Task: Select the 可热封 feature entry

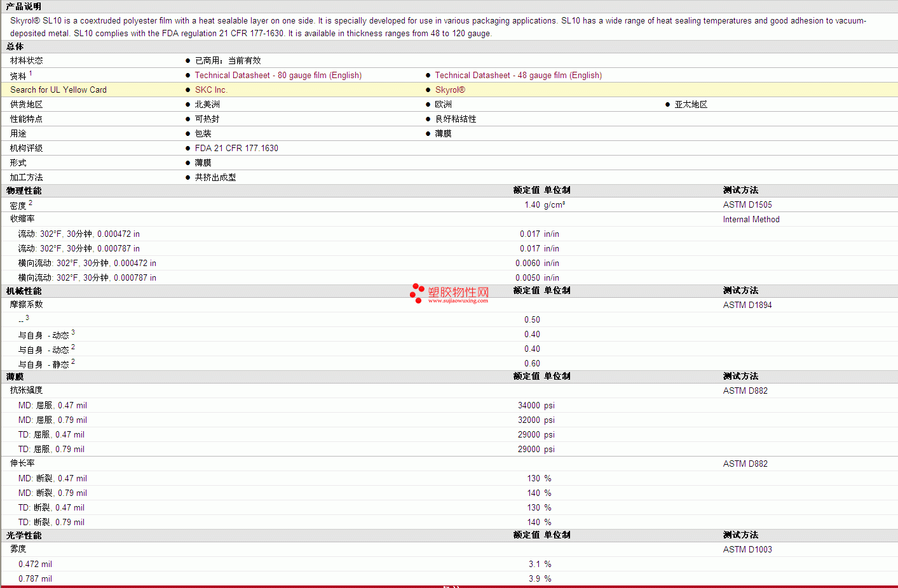Action: pyautogui.click(x=207, y=119)
